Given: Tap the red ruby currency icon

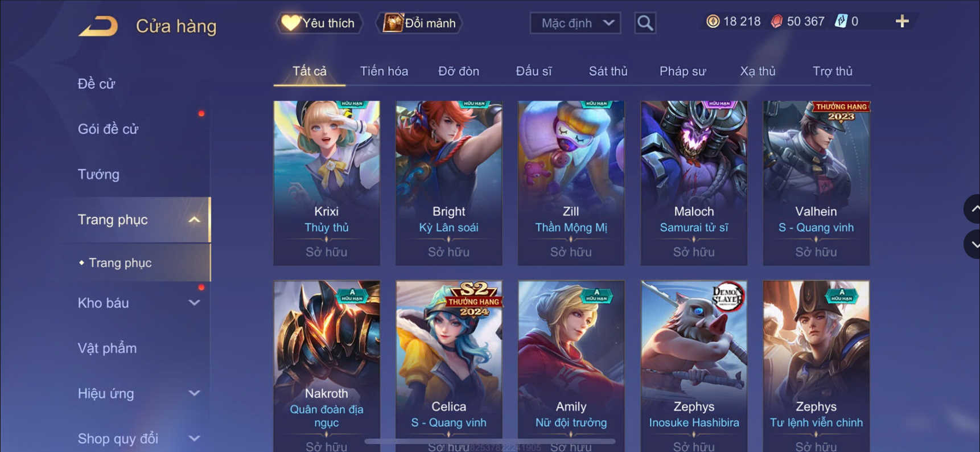Looking at the screenshot, I should [776, 22].
